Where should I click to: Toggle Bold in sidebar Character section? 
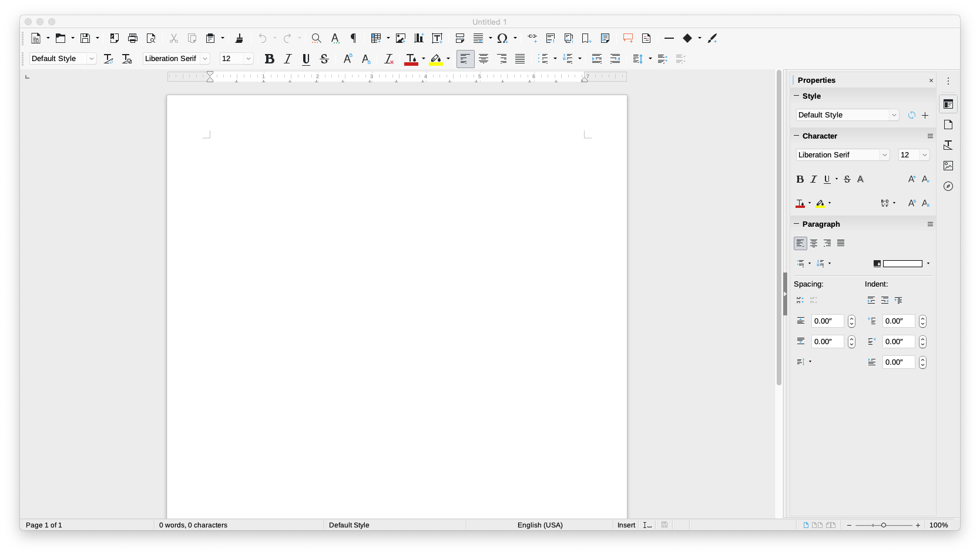pos(800,179)
